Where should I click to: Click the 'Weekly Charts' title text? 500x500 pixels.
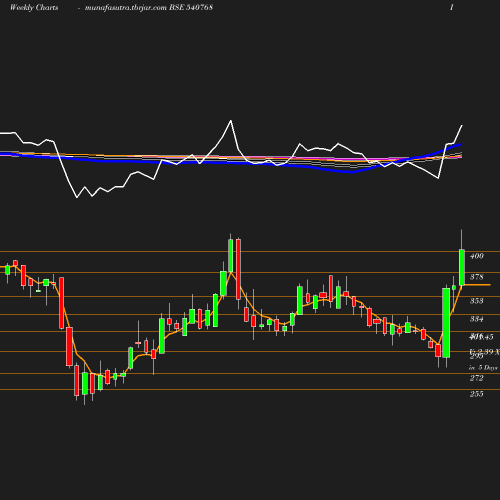34,7
